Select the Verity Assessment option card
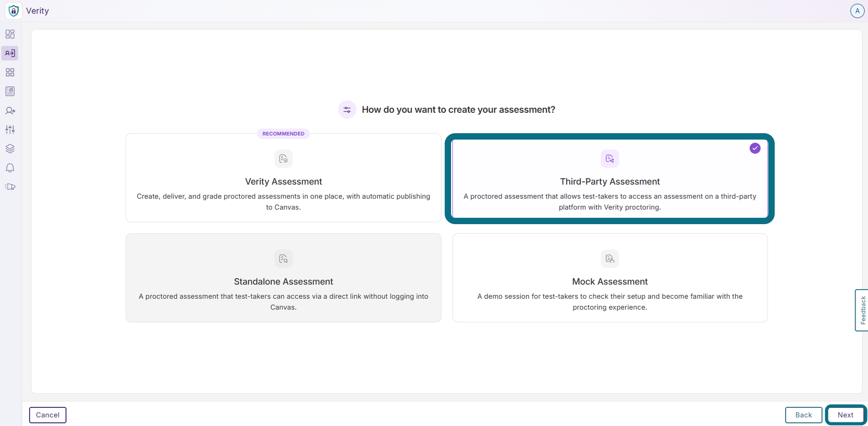 (284, 178)
